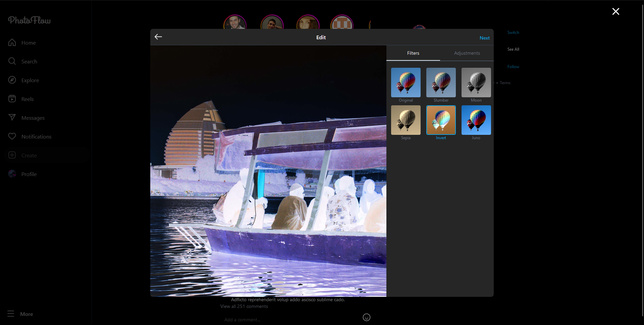
Task: Open the second story avatar
Action: click(272, 22)
